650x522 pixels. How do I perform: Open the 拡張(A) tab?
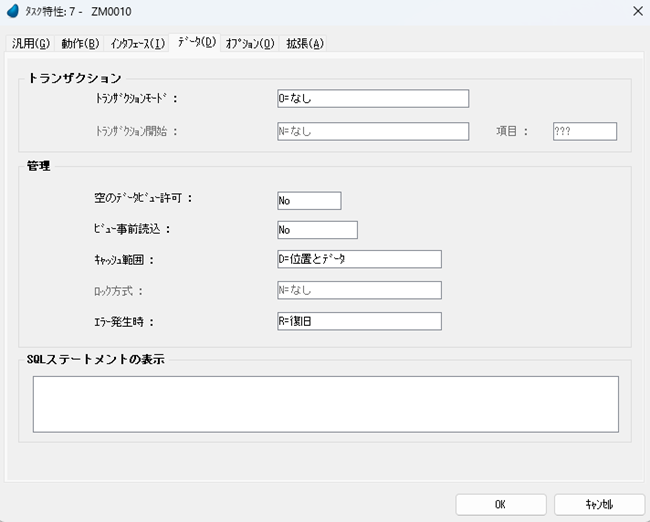[305, 44]
